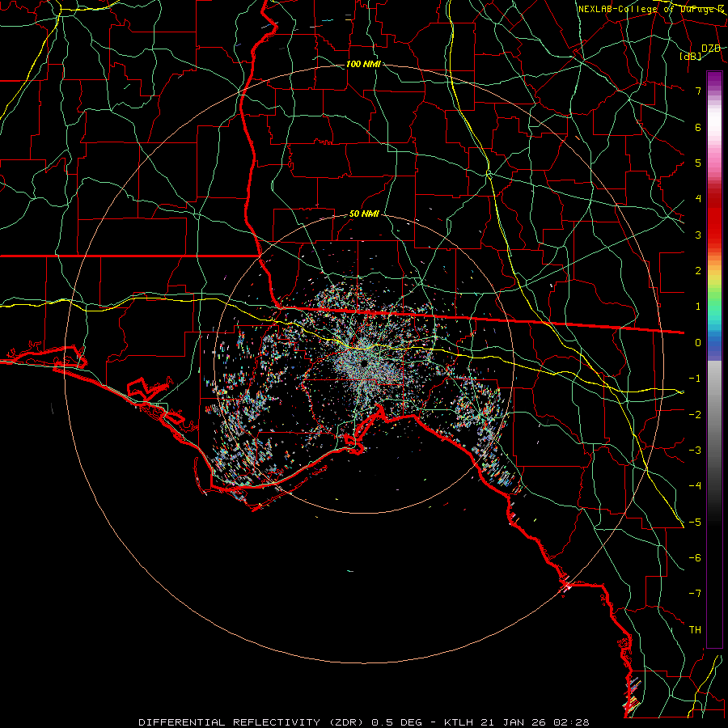728x728 pixels.
Task: Click the color scale value -7
Action: pyautogui.click(x=695, y=594)
